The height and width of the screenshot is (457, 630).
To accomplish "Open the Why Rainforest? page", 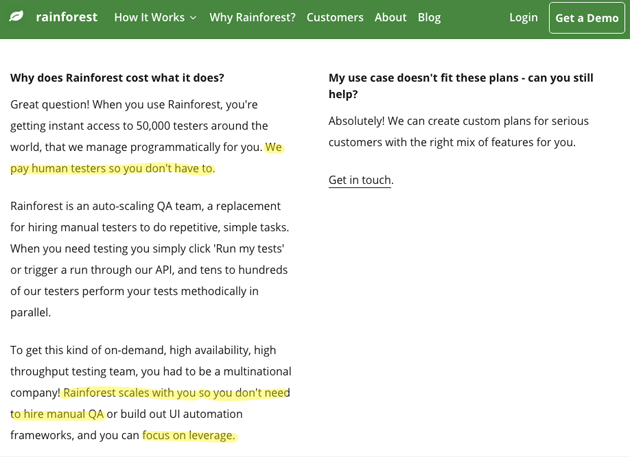I will coord(252,17).
